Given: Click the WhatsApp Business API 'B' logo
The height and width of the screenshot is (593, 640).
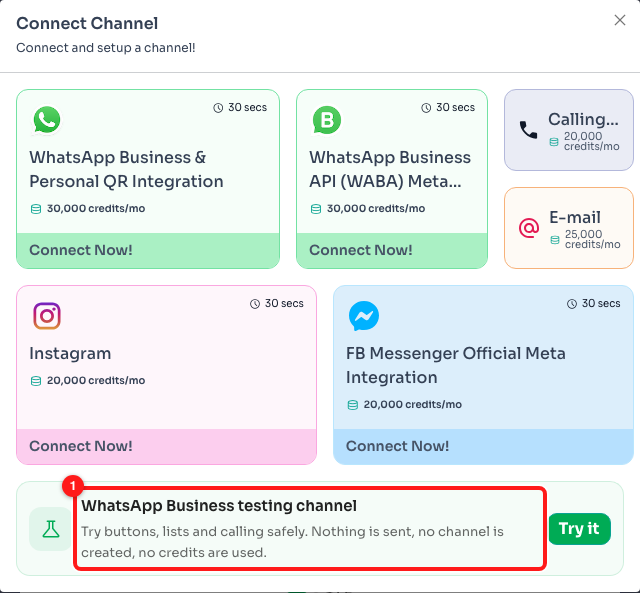Looking at the screenshot, I should tap(327, 120).
